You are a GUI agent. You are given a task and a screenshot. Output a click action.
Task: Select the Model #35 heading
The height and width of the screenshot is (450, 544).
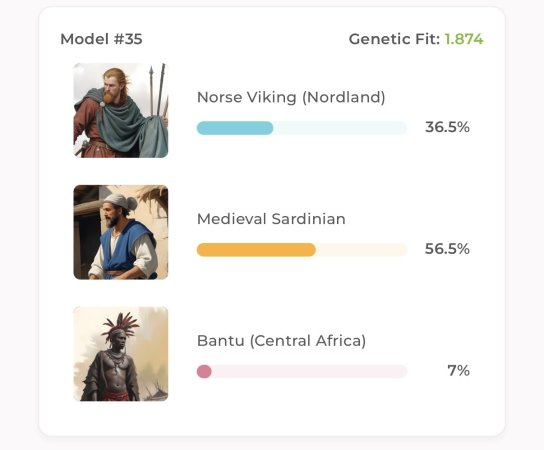click(101, 39)
